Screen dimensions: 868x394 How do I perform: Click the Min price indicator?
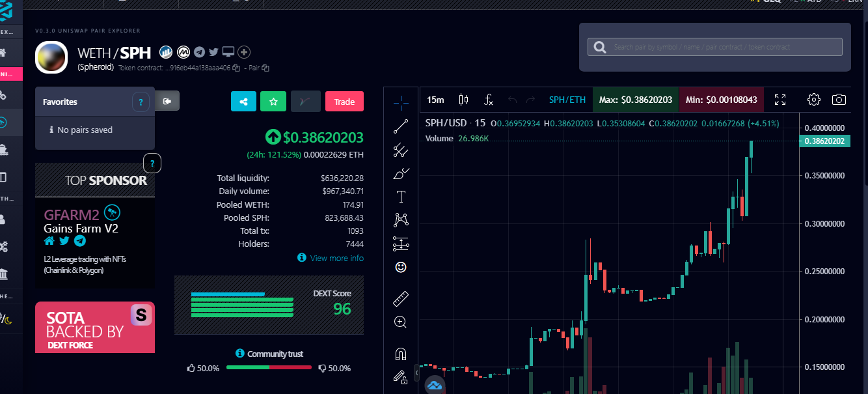721,100
